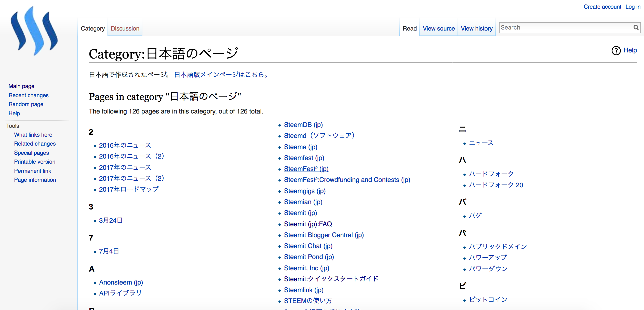This screenshot has width=644, height=310.
Task: Select the Discussion tab
Action: coord(125,28)
